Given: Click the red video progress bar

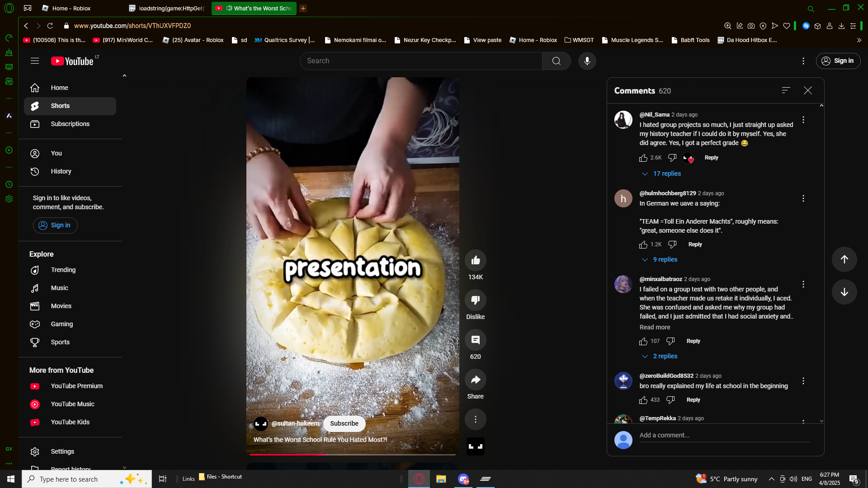Looking at the screenshot, I should point(289,454).
